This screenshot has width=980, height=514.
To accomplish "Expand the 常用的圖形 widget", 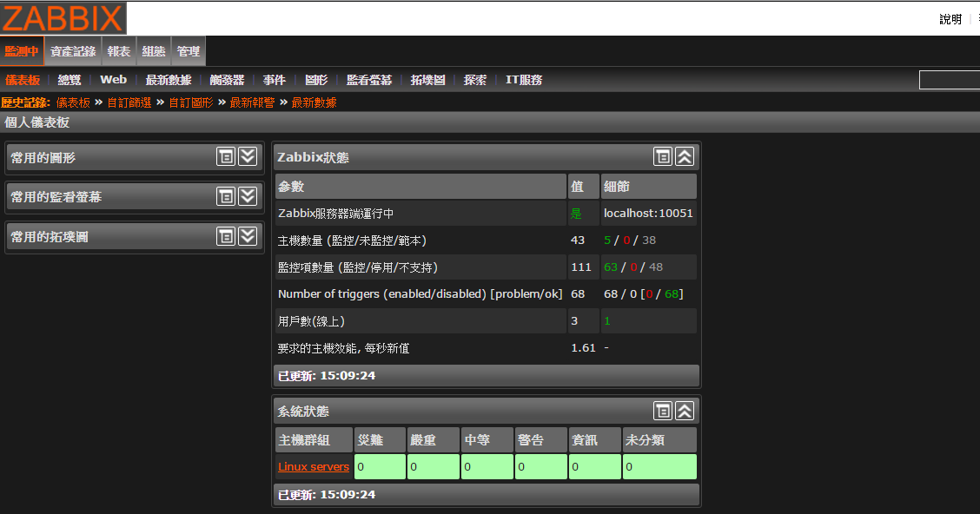I will point(248,156).
